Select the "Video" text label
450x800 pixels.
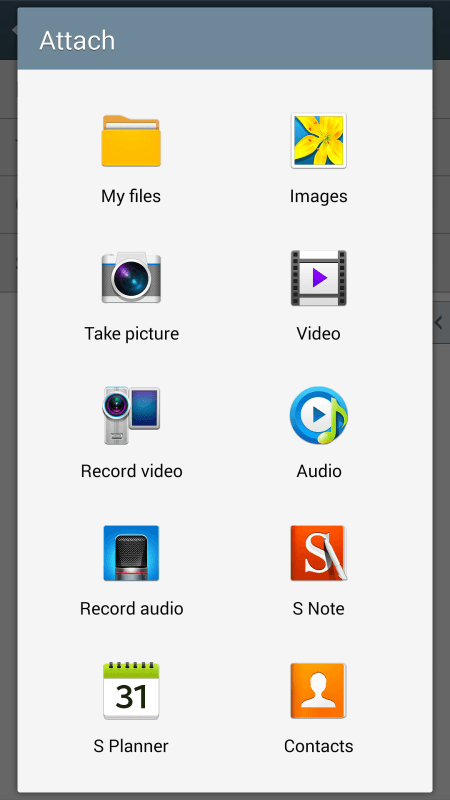pos(318,334)
